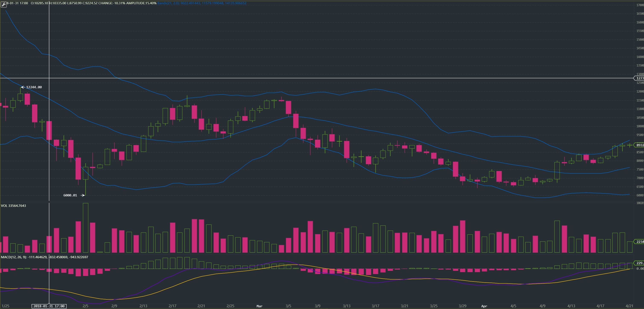Select the 2/9 date on time axis
The height and width of the screenshot is (309, 644).
pyautogui.click(x=114, y=306)
